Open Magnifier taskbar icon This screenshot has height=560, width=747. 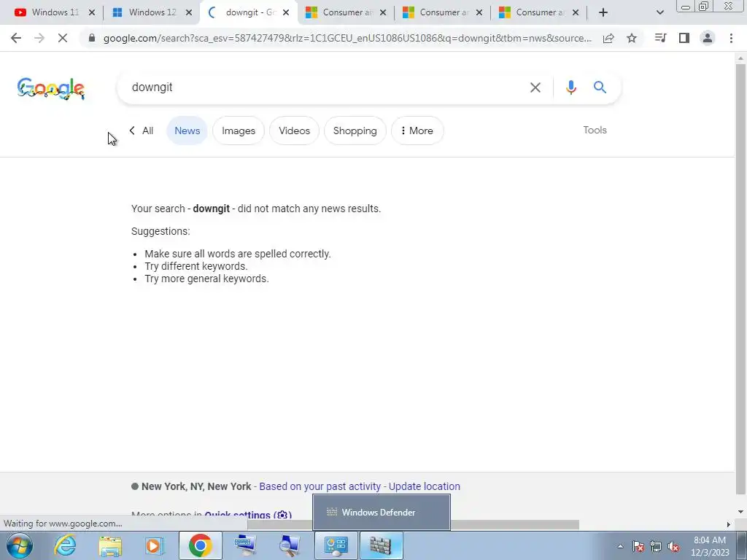coord(290,545)
